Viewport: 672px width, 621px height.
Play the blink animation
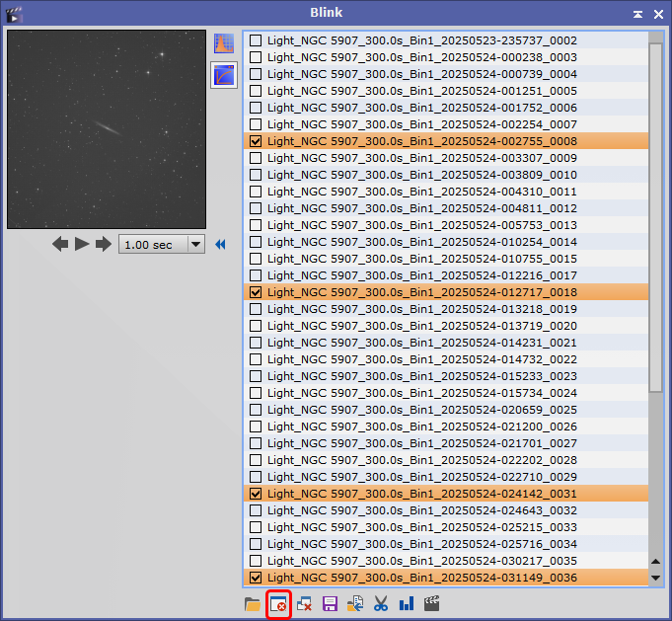pos(82,245)
